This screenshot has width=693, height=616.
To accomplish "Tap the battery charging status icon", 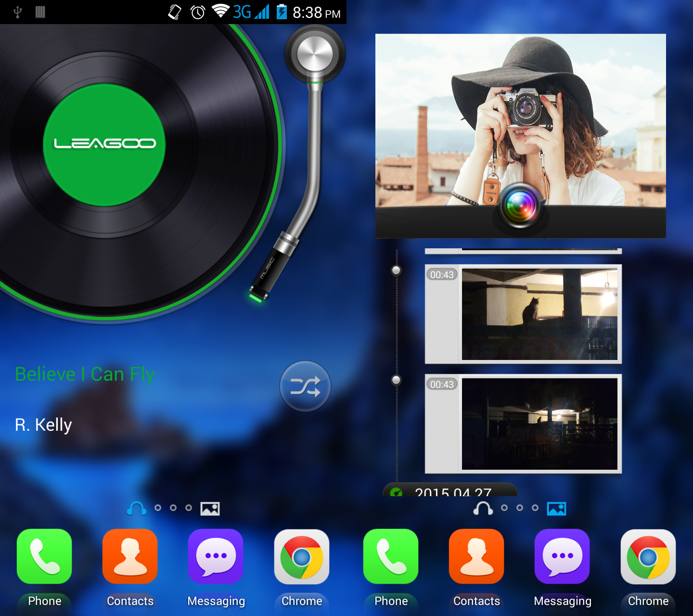I will coord(282,12).
